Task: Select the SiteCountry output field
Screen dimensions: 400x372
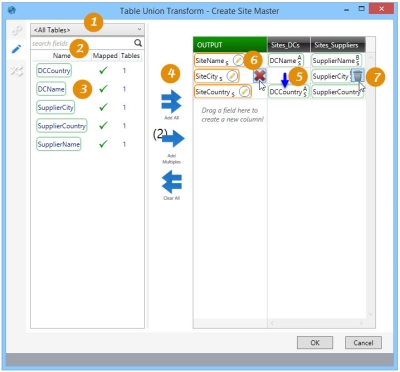Action: point(223,92)
